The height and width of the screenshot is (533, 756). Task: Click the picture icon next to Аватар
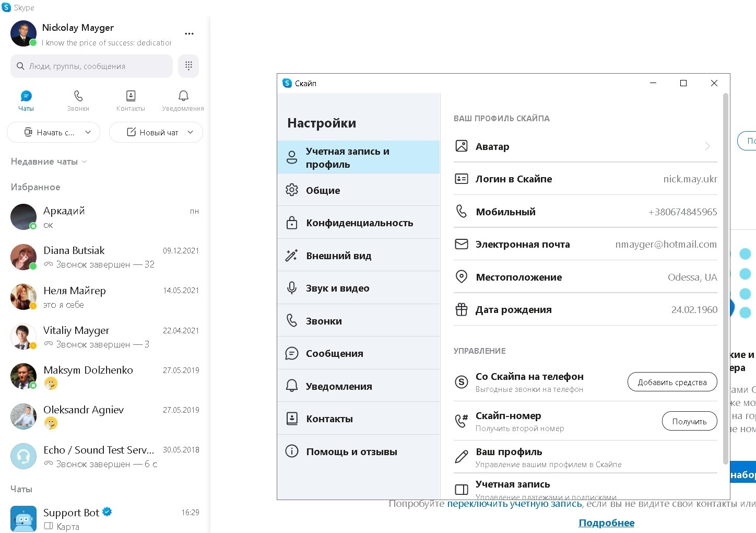tap(462, 146)
